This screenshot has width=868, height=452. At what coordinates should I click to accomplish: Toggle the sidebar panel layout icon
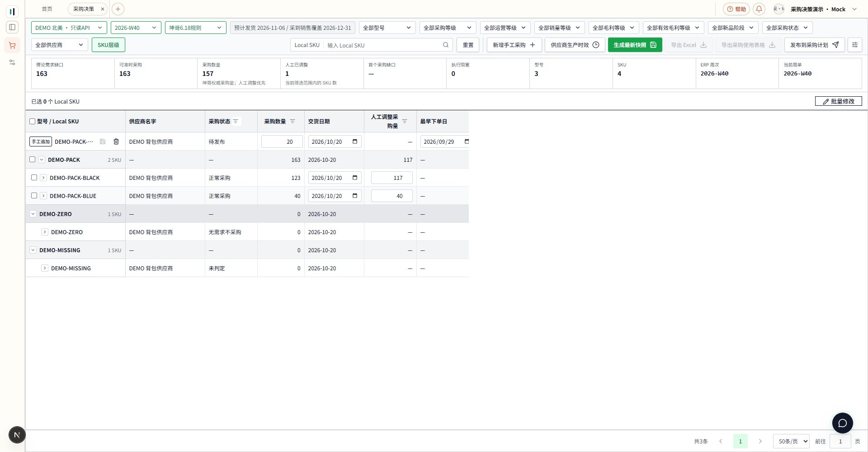click(12, 27)
